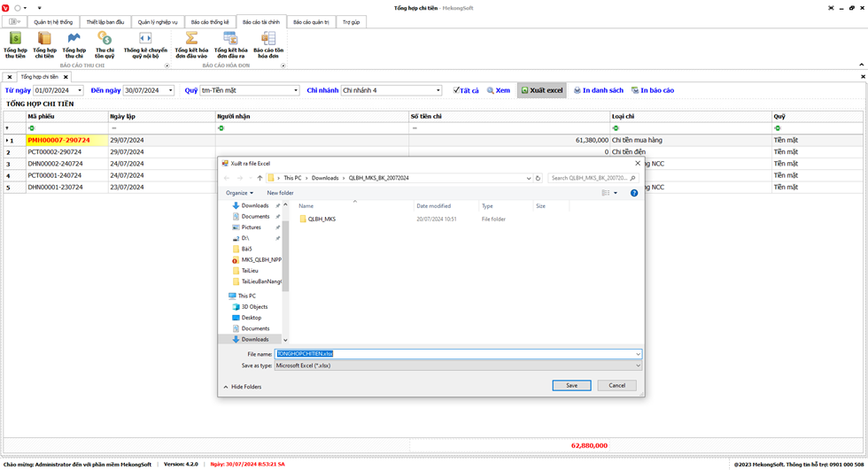868x470 pixels.
Task: Select This PC in navigation pane
Action: 246,296
